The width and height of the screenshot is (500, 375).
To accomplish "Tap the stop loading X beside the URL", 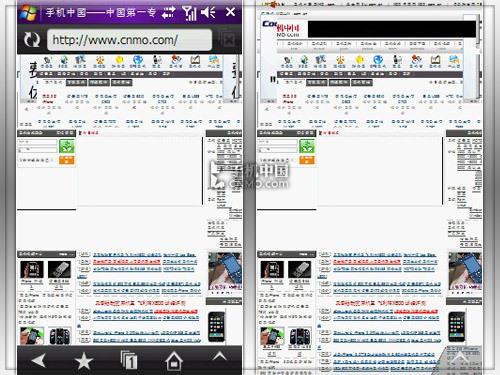I will click(229, 40).
